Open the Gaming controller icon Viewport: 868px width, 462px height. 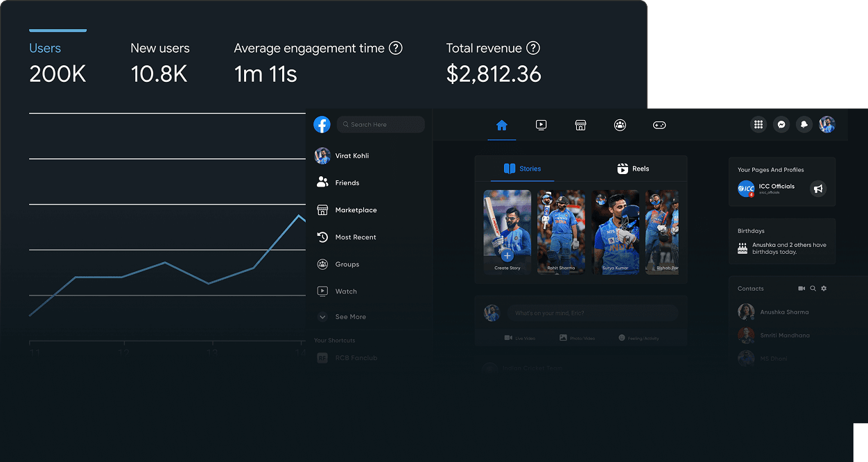point(659,125)
